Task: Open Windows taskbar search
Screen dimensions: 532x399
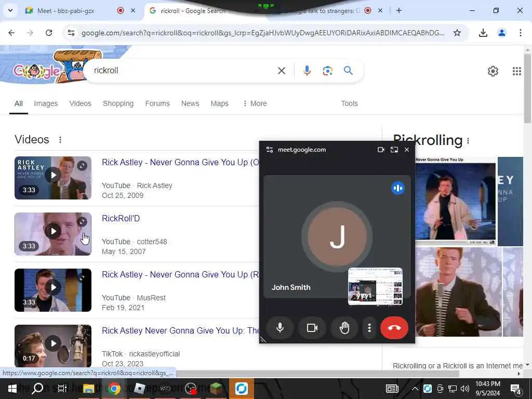Action: [37, 389]
